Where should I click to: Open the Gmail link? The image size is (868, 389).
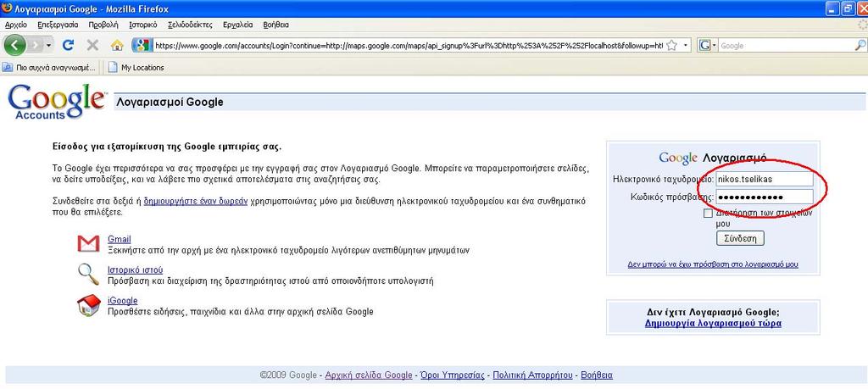119,239
